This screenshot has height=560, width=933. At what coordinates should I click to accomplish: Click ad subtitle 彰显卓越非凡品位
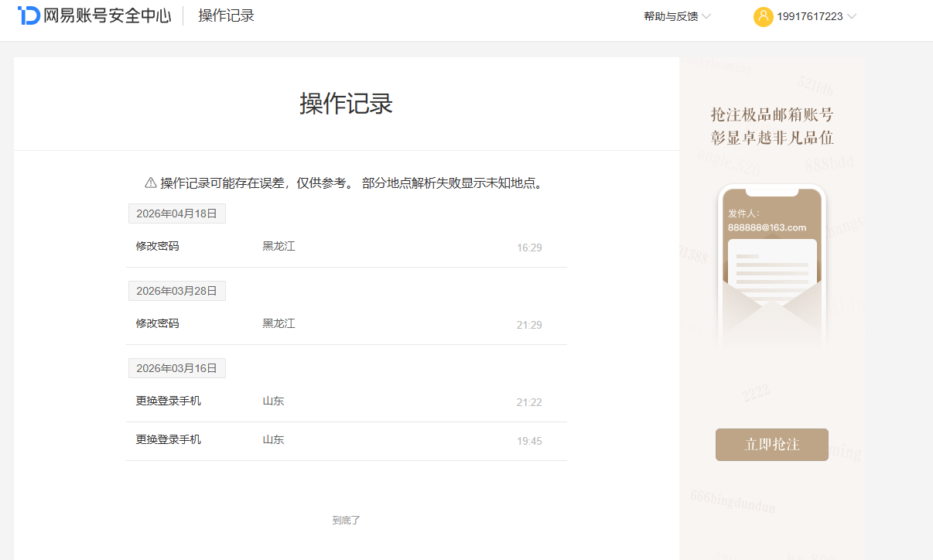pos(772,138)
